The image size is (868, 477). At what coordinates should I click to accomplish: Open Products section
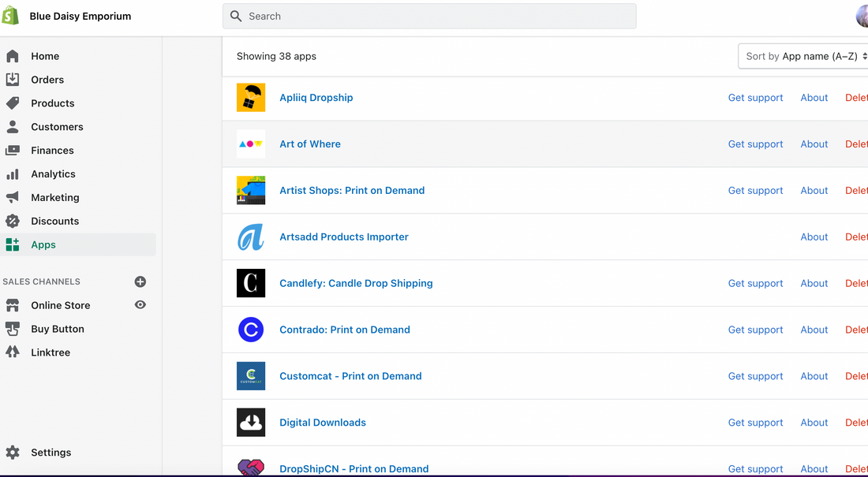(x=53, y=103)
